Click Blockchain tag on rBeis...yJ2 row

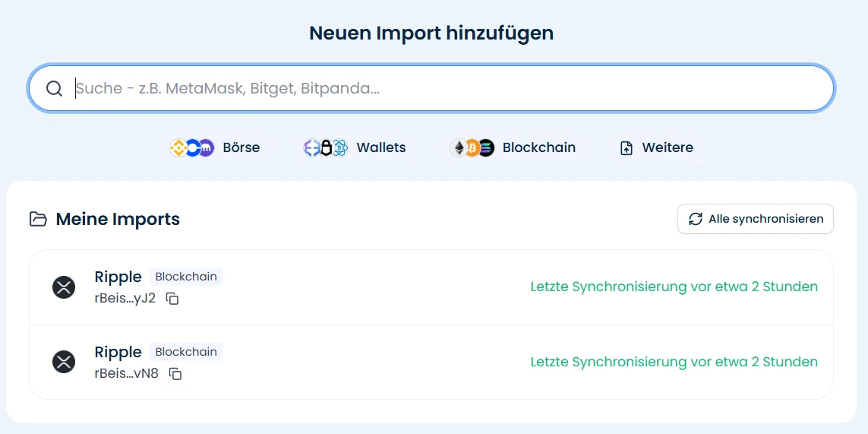(186, 277)
